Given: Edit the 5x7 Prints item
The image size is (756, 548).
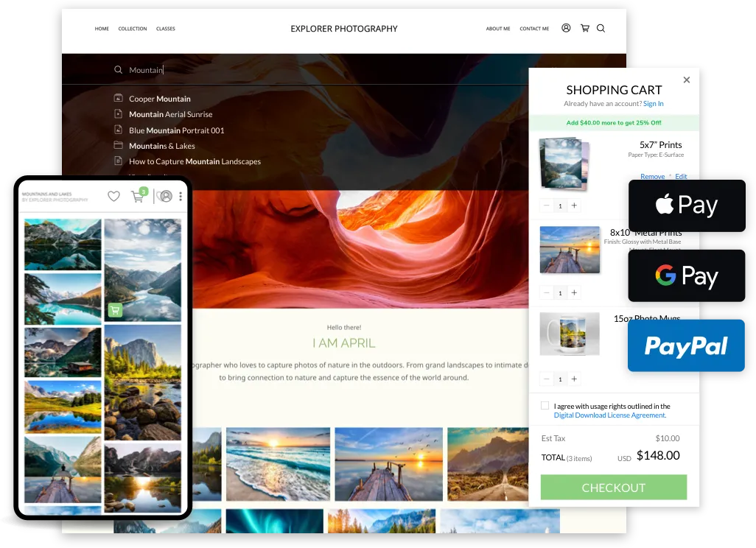Looking at the screenshot, I should point(681,176).
